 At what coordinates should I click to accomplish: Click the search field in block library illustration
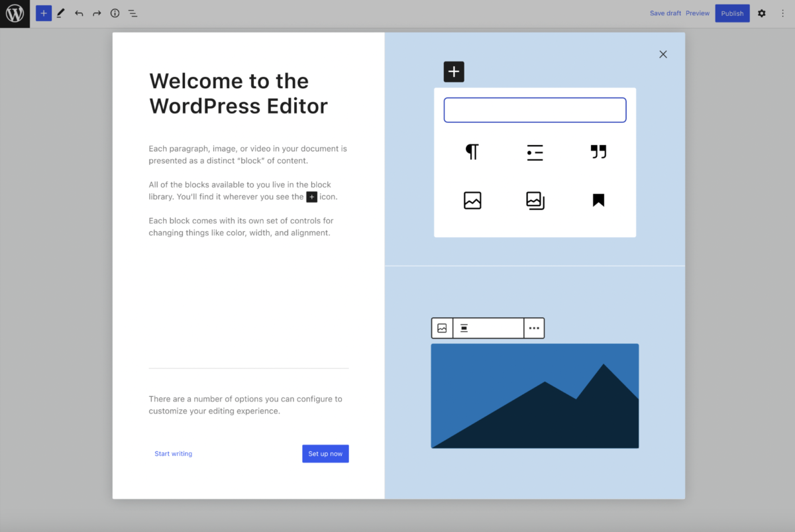(x=535, y=110)
